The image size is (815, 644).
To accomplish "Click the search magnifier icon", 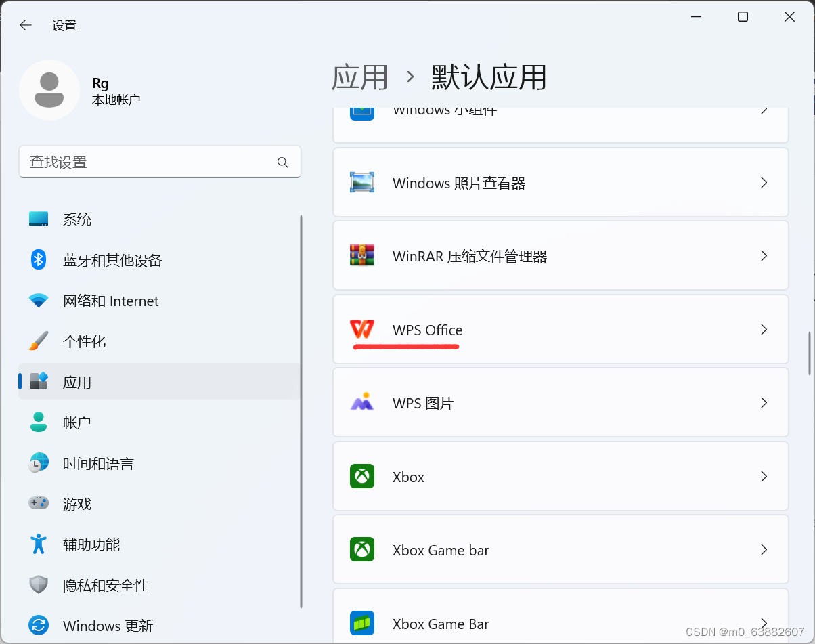I will pos(283,163).
